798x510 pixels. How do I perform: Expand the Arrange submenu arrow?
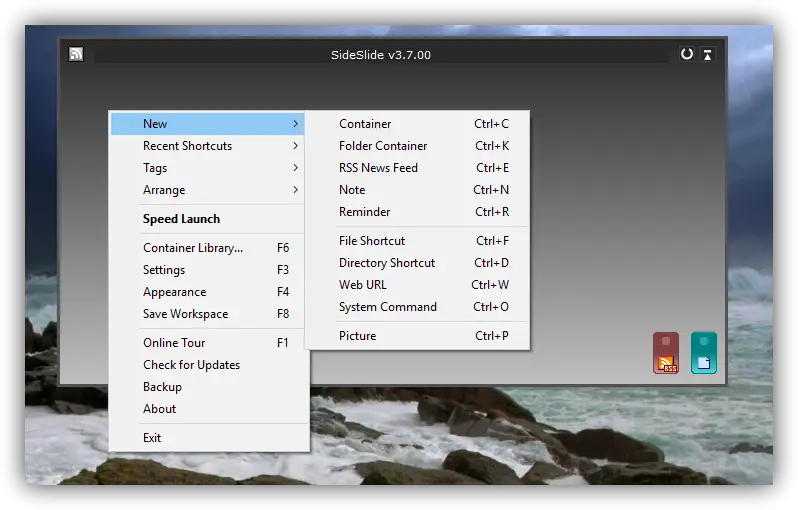coord(295,189)
